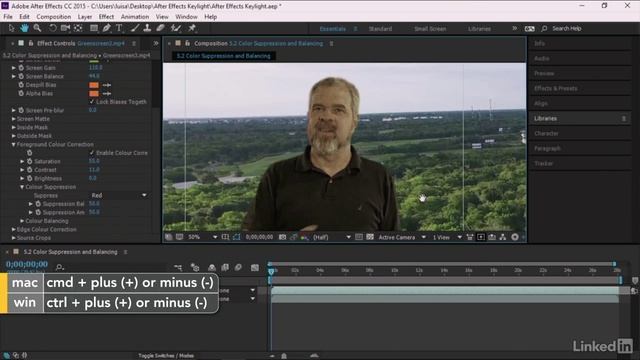Select the Selection arrow tool

click(11, 28)
